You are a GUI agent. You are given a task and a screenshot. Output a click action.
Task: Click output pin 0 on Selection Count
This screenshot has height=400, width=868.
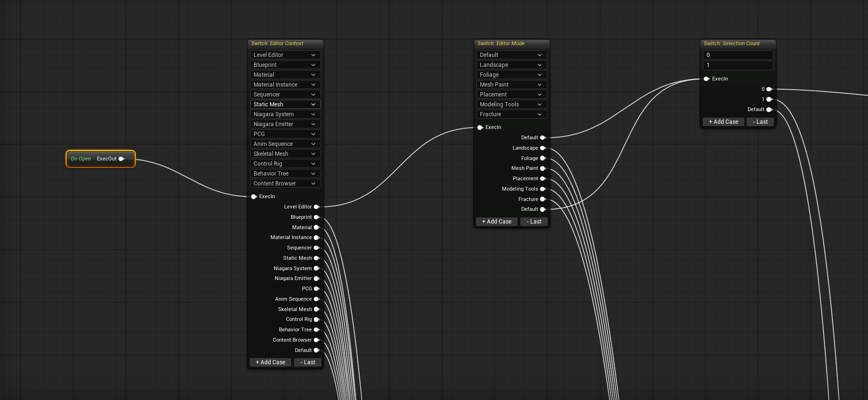point(769,89)
